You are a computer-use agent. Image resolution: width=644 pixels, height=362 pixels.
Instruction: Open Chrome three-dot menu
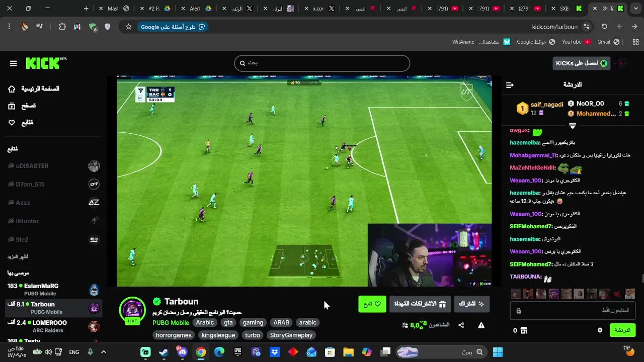click(9, 27)
